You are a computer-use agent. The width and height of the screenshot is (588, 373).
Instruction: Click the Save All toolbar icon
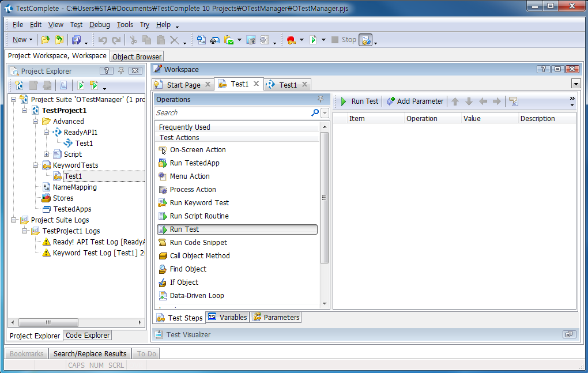tap(76, 40)
